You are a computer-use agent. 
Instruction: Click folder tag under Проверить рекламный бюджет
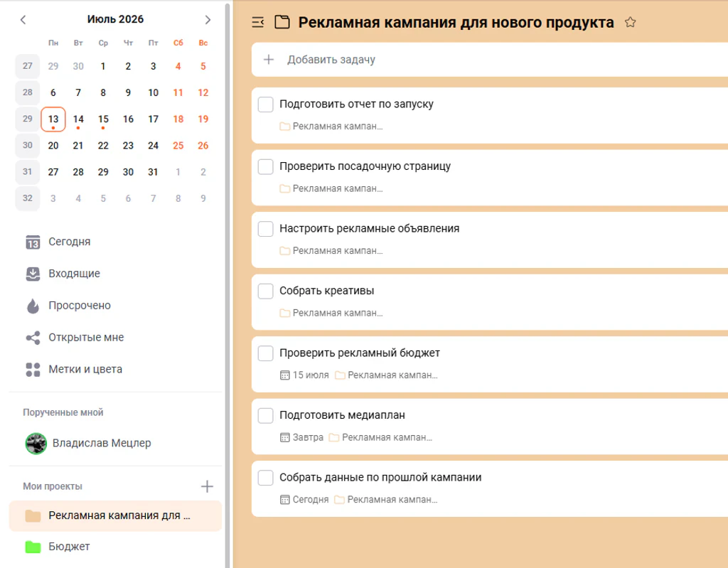click(x=386, y=375)
